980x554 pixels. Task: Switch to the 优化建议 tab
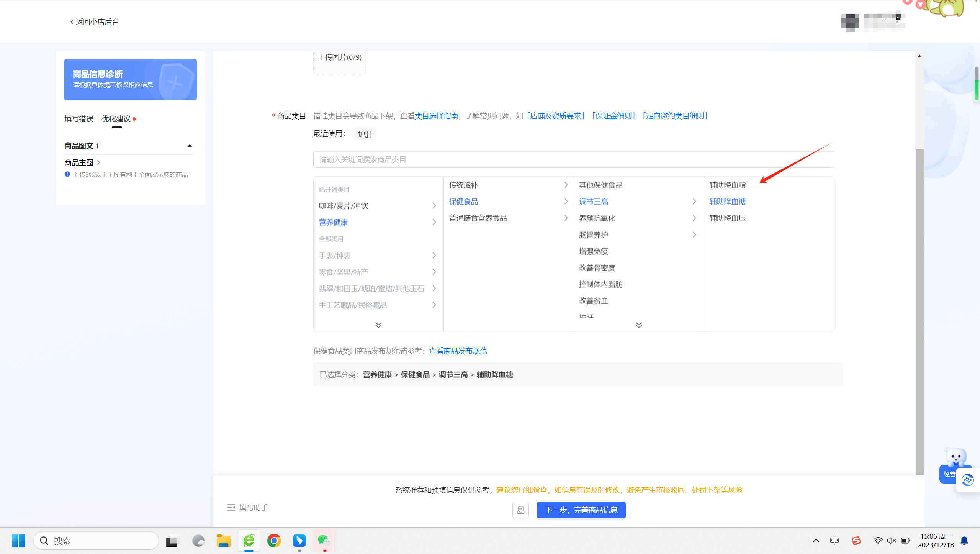(x=116, y=119)
